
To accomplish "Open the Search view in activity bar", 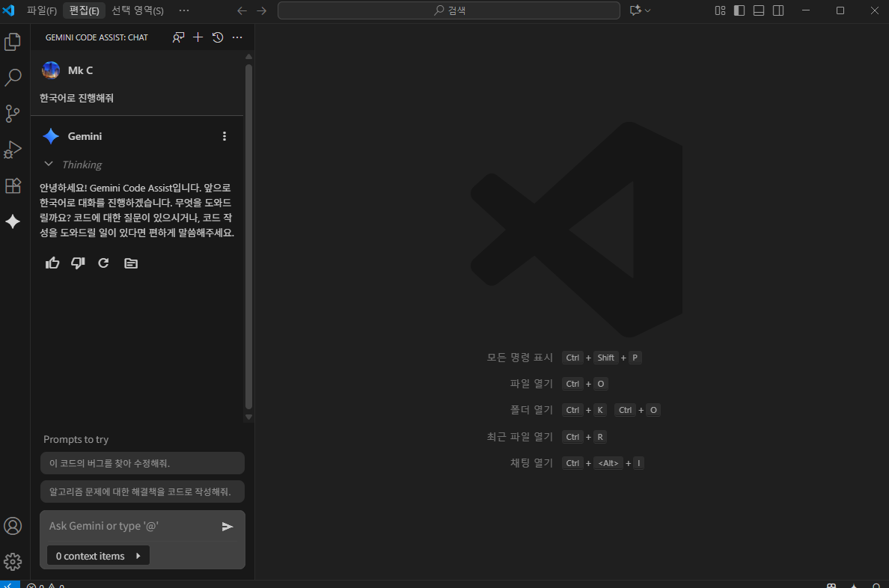I will tap(13, 77).
